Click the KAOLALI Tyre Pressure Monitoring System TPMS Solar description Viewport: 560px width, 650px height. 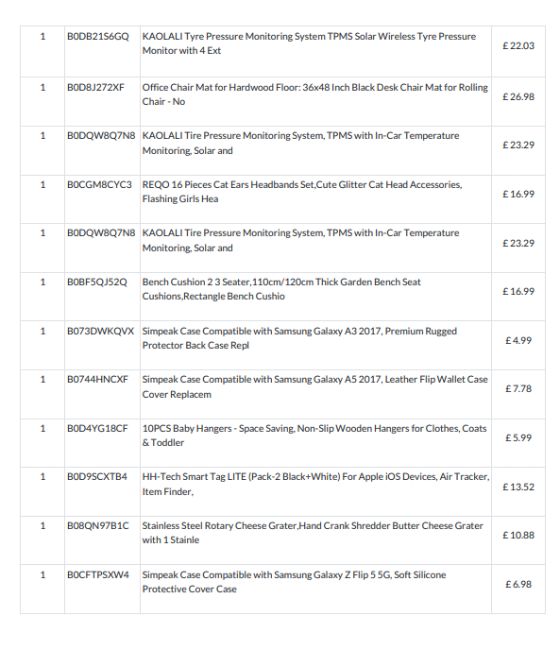click(309, 44)
